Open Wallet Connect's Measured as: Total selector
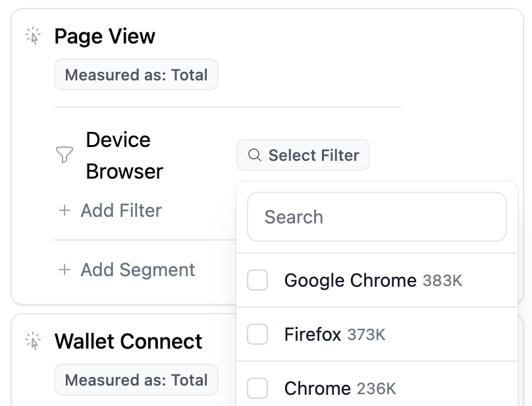 136,380
